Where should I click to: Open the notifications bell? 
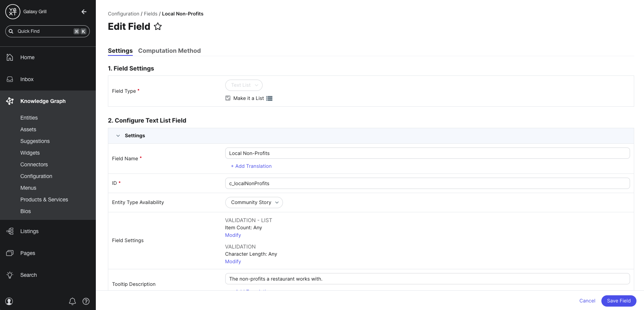click(x=72, y=301)
